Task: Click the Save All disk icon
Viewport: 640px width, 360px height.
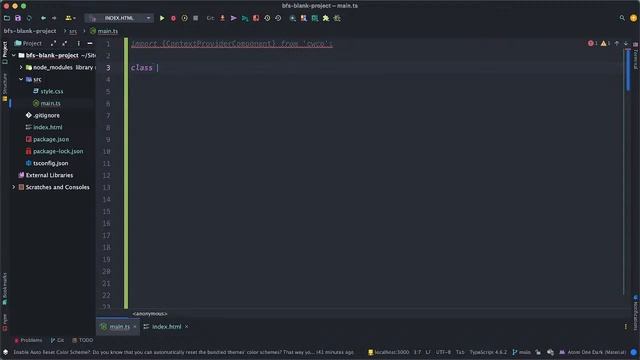Action: coord(18,18)
